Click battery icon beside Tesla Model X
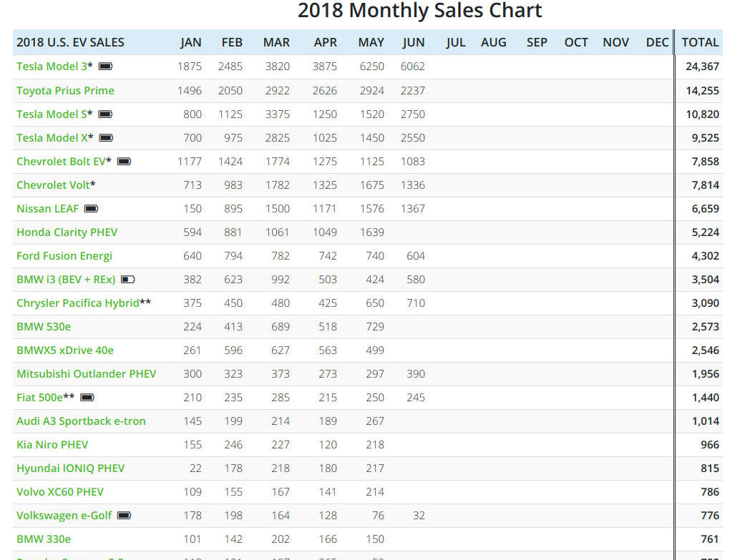This screenshot has height=560, width=730. pos(106,137)
